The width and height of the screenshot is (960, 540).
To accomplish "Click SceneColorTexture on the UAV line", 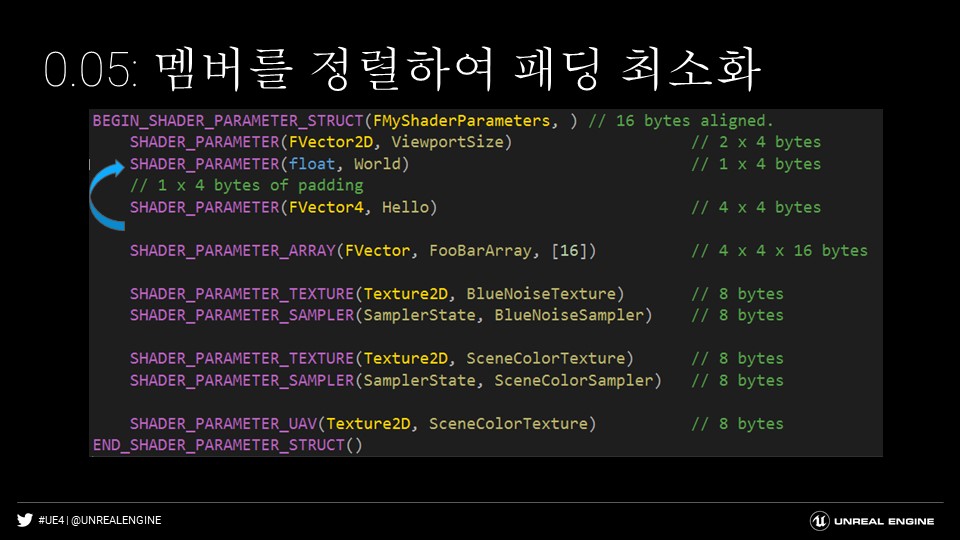I will (x=508, y=424).
